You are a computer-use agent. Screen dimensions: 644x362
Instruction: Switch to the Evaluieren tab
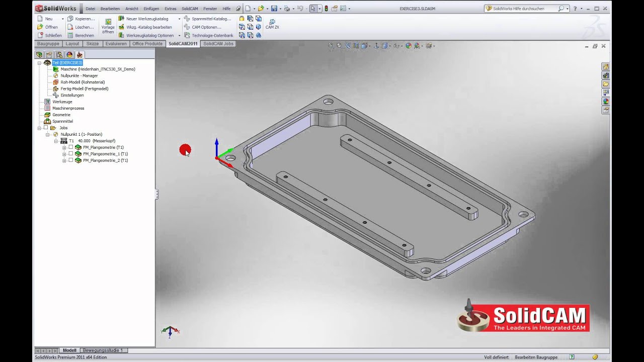(x=116, y=44)
